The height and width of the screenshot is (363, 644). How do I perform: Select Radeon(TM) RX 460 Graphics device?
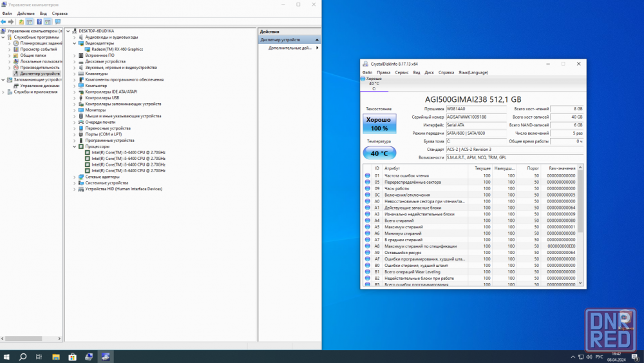tap(117, 49)
